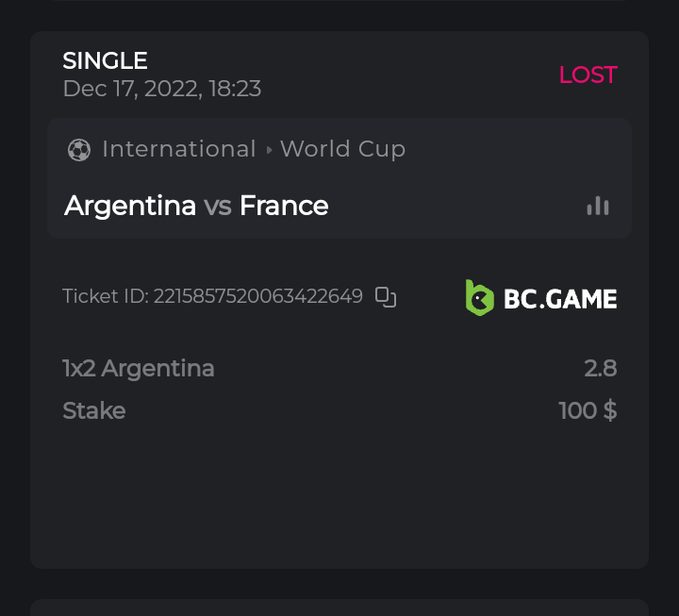Click the BC.GAME logo
679x616 pixels.
pos(541,298)
